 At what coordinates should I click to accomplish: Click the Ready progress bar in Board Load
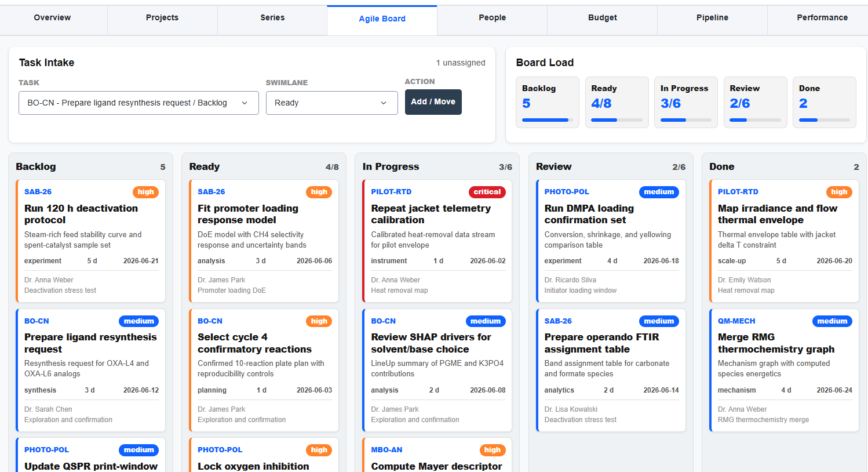(x=617, y=120)
